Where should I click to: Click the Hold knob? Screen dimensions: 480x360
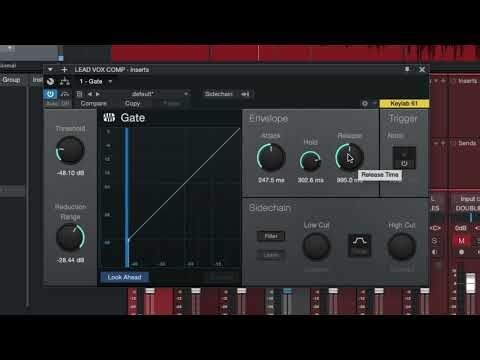[x=310, y=161]
